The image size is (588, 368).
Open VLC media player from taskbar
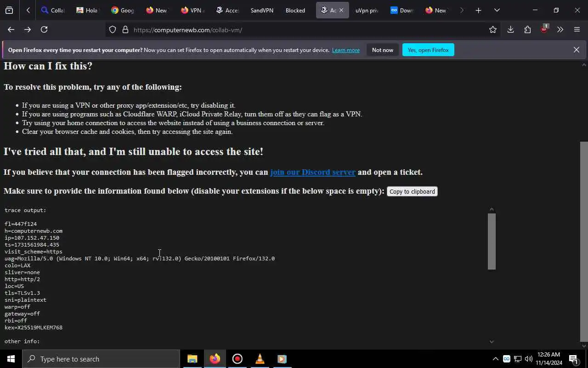click(260, 359)
